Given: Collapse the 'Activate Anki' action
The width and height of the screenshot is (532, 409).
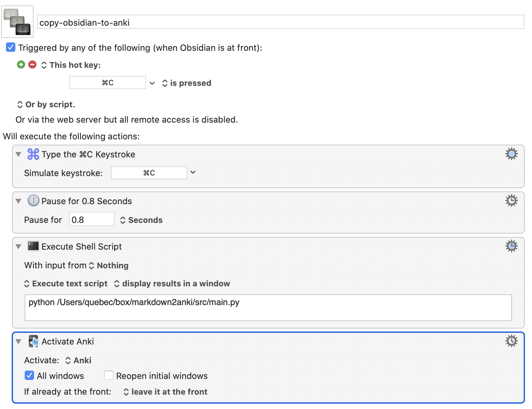Looking at the screenshot, I should (18, 342).
